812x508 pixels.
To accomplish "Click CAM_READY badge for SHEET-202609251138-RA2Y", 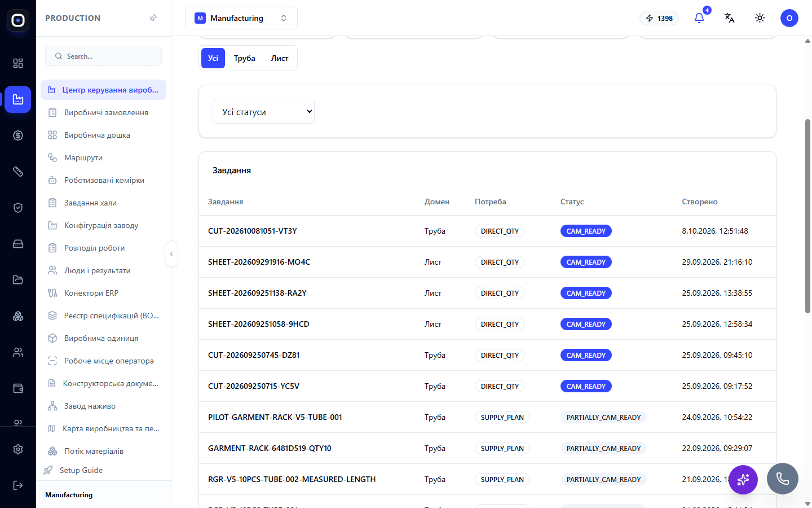I will click(x=586, y=293).
